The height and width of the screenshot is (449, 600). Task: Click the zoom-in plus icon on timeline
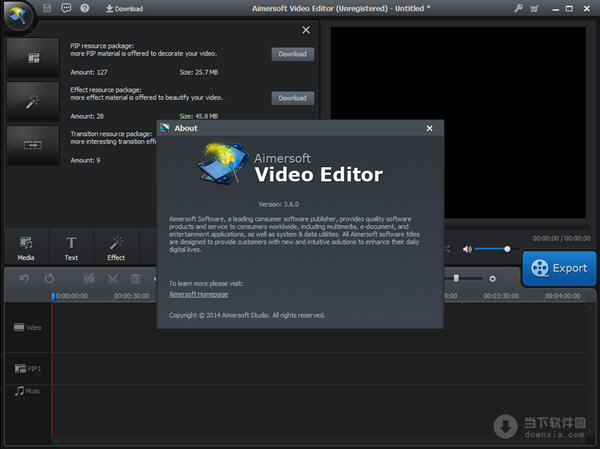point(492,279)
